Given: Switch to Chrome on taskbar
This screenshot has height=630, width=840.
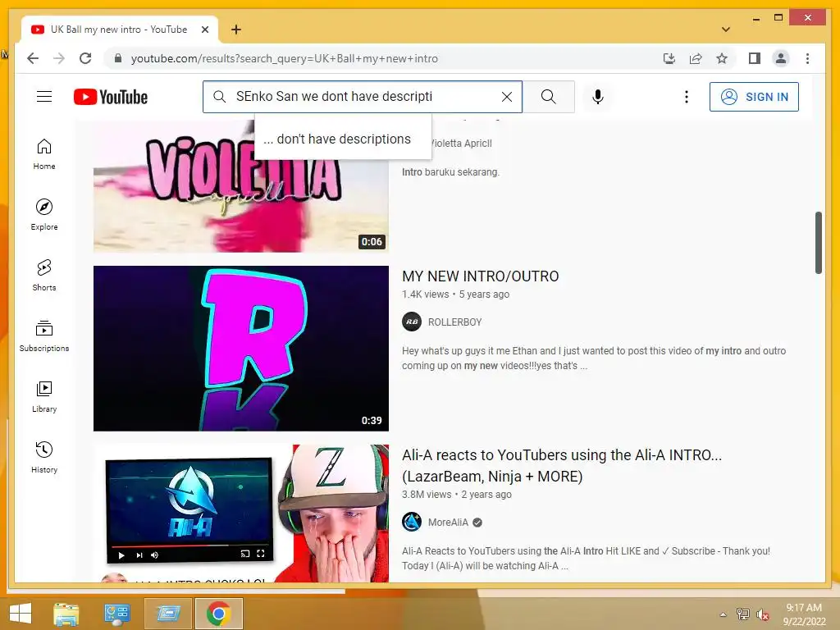Looking at the screenshot, I should click(218, 614).
